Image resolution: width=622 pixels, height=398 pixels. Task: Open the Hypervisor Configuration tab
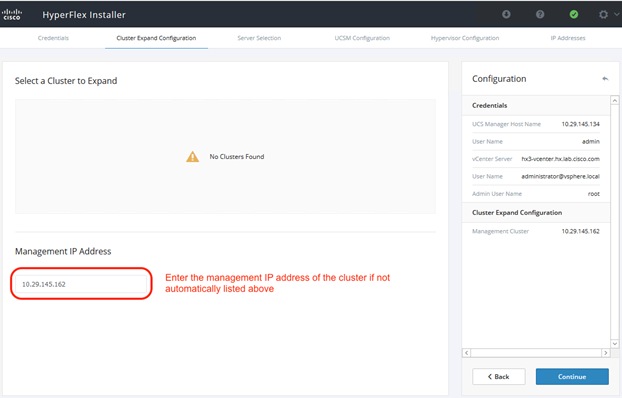point(465,38)
